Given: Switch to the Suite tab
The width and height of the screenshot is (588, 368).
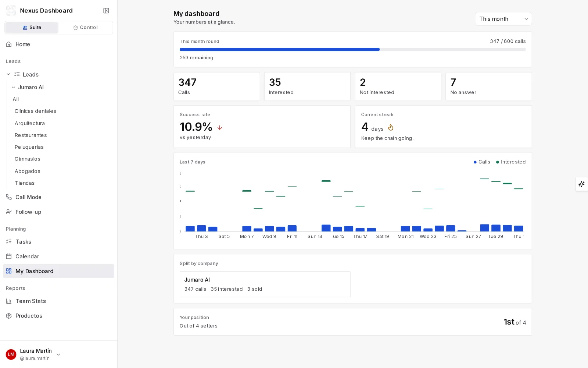Looking at the screenshot, I should tap(32, 28).
